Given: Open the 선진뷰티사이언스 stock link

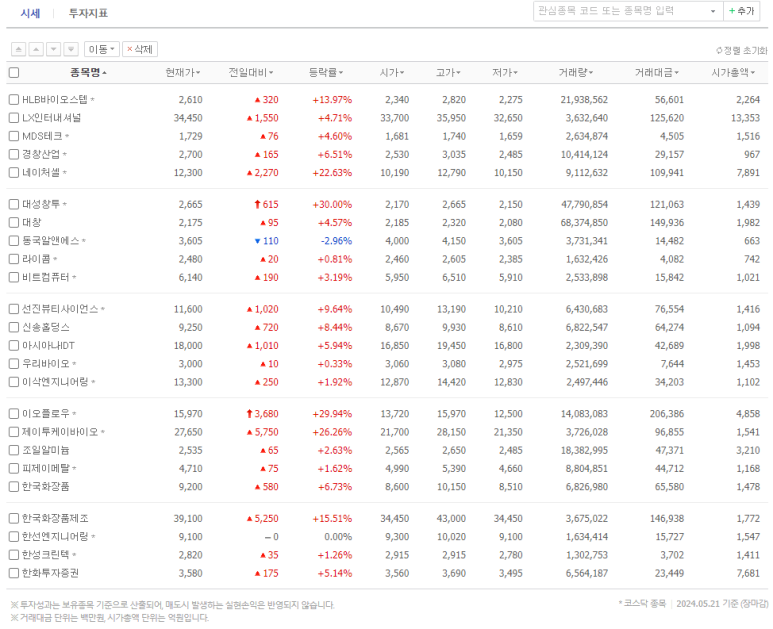Looking at the screenshot, I should 60,309.
